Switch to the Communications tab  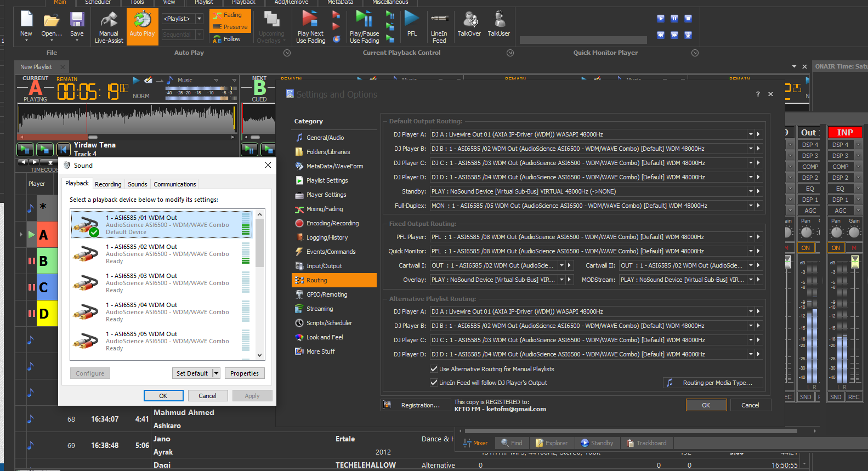(x=174, y=184)
